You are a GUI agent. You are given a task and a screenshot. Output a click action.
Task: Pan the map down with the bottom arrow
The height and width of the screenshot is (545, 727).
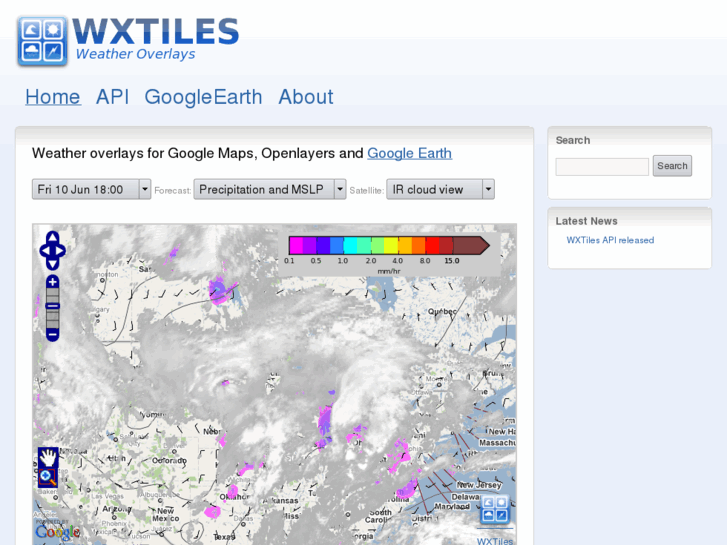pos(52,264)
